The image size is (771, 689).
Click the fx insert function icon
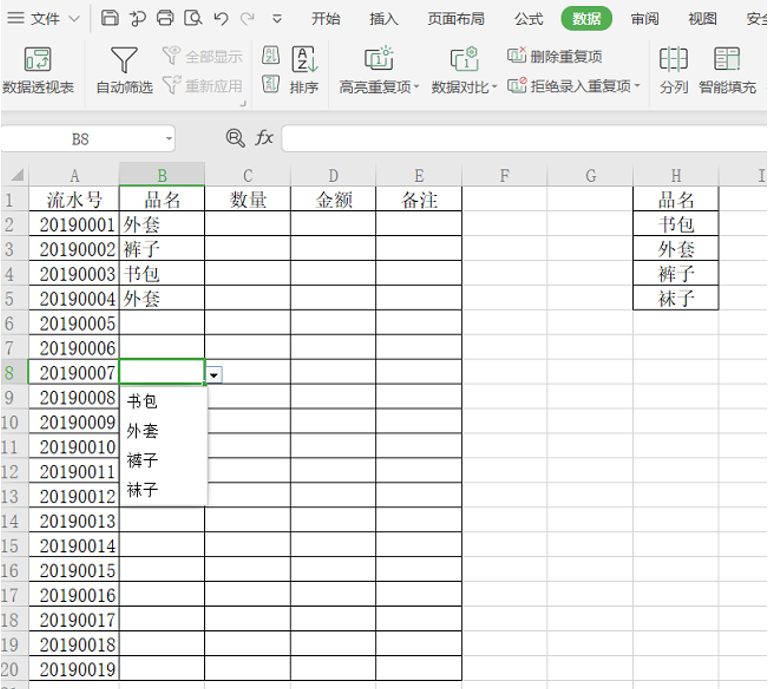pos(264,138)
